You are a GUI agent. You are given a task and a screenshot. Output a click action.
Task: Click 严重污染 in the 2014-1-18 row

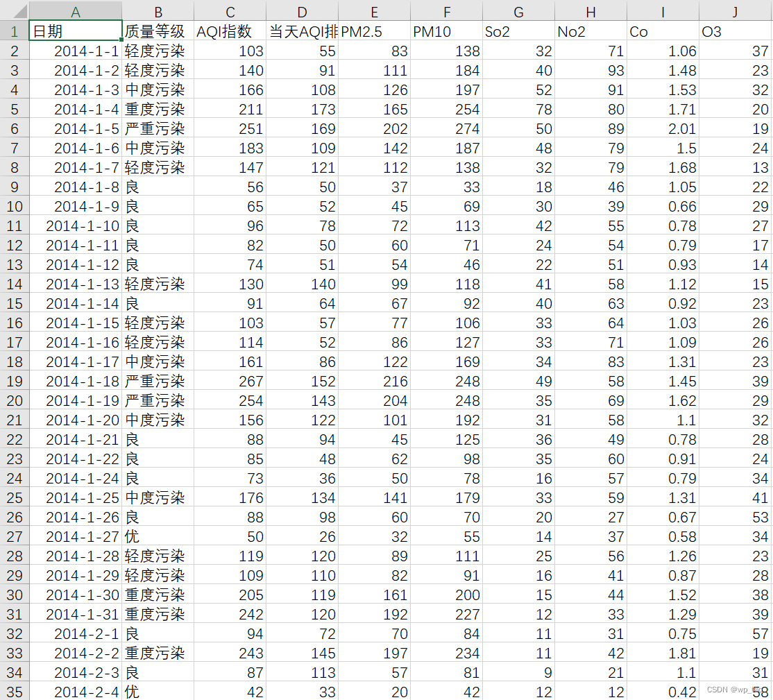[158, 381]
